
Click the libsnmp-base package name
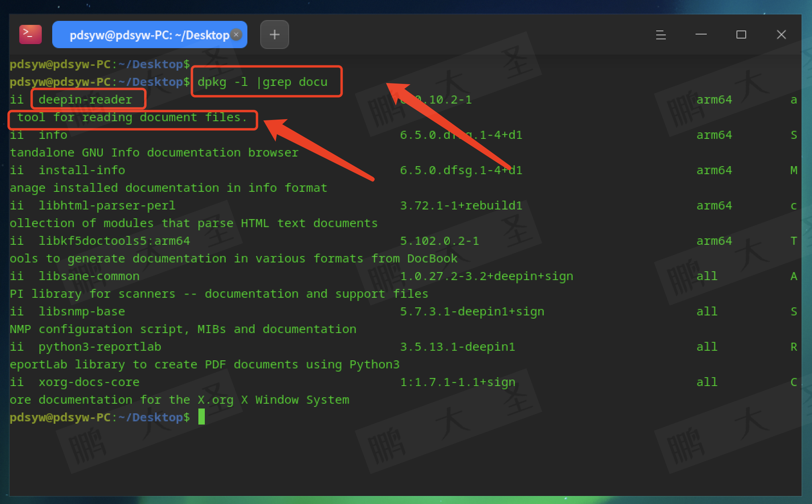82,311
